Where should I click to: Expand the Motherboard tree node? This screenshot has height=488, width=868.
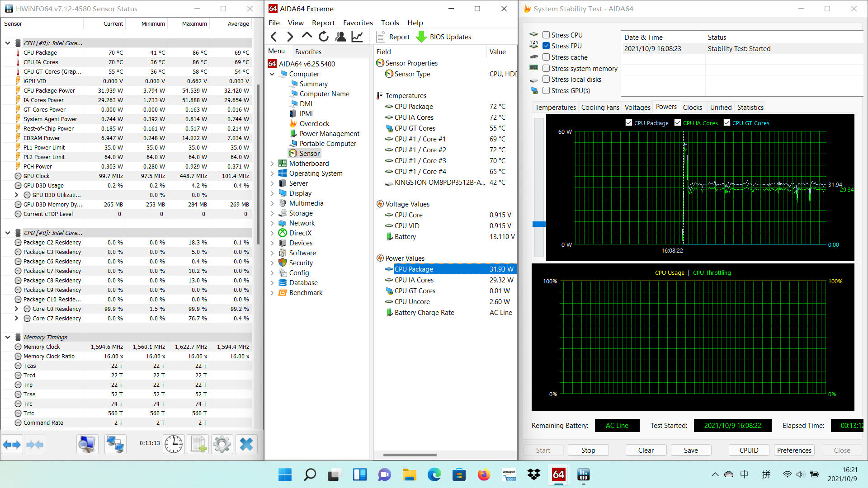pos(272,164)
